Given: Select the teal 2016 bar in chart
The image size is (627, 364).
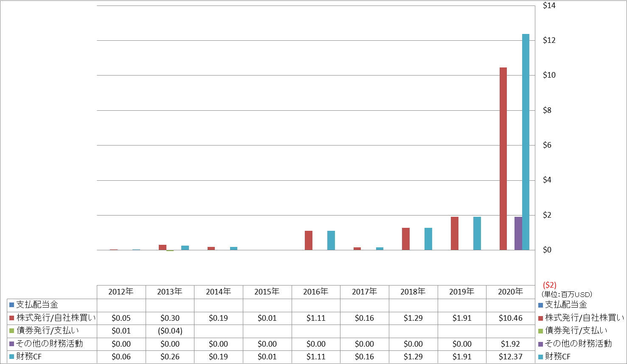Looking at the screenshot, I should tap(331, 240).
